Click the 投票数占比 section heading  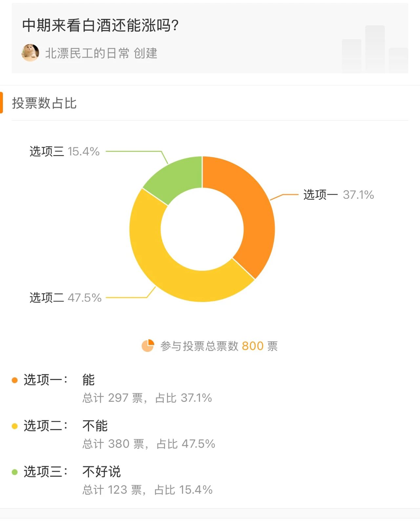pos(44,103)
